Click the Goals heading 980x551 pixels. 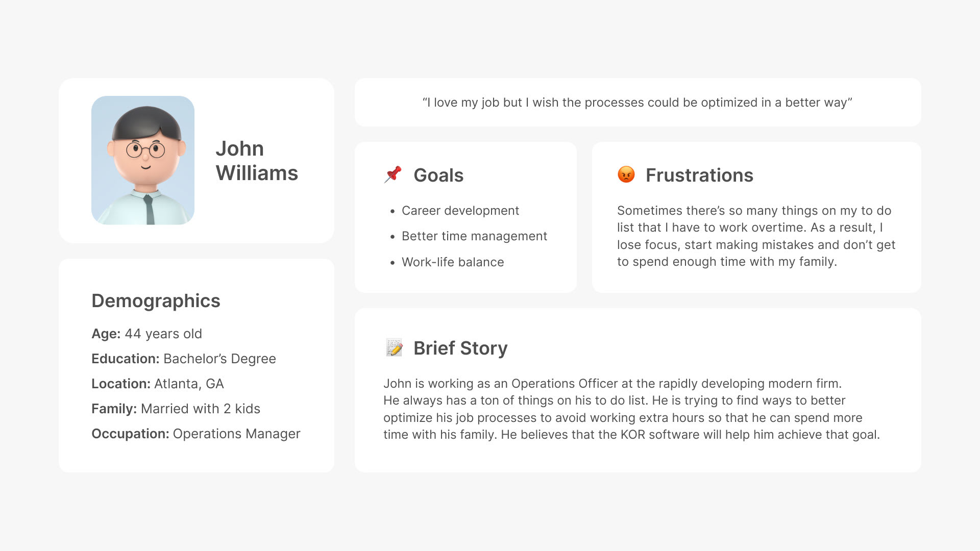(x=438, y=175)
